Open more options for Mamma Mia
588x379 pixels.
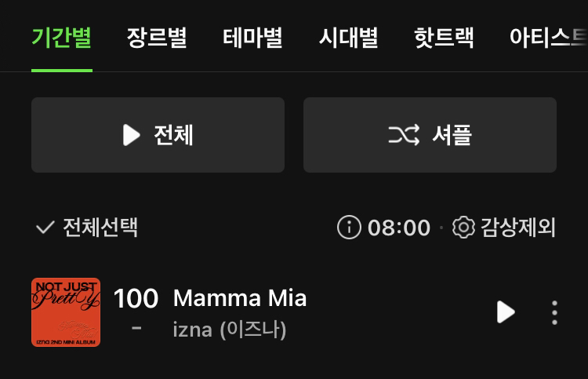[554, 312]
